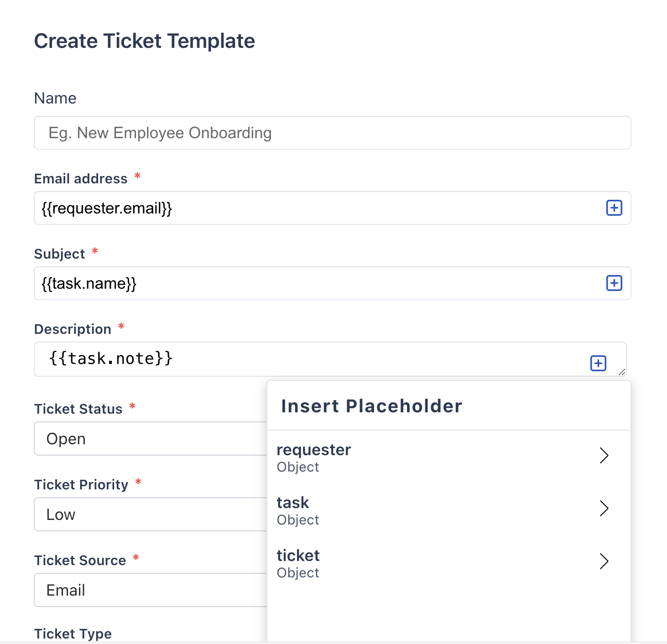
Task: Grab the Description textarea resize handle
Action: (622, 372)
